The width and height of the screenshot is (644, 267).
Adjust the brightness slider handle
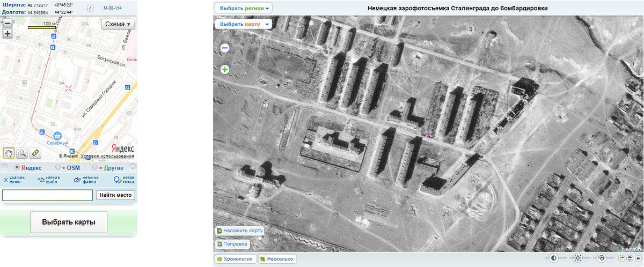(x=578, y=258)
